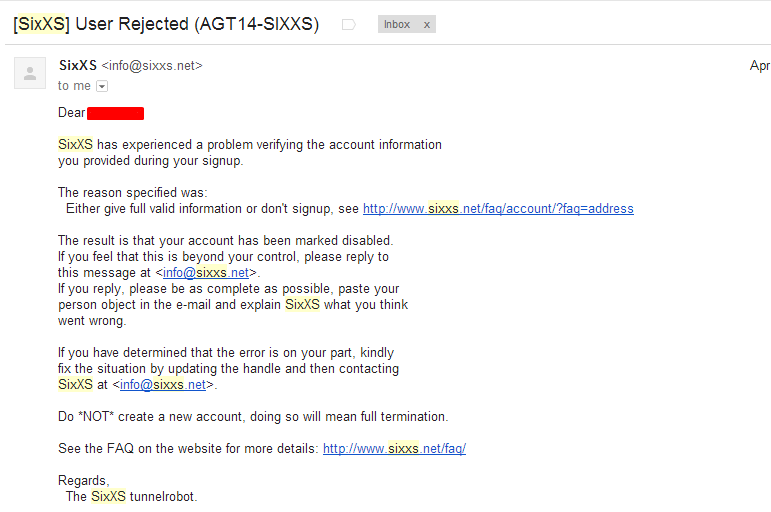Click "The reason specified was:" text

133,193
